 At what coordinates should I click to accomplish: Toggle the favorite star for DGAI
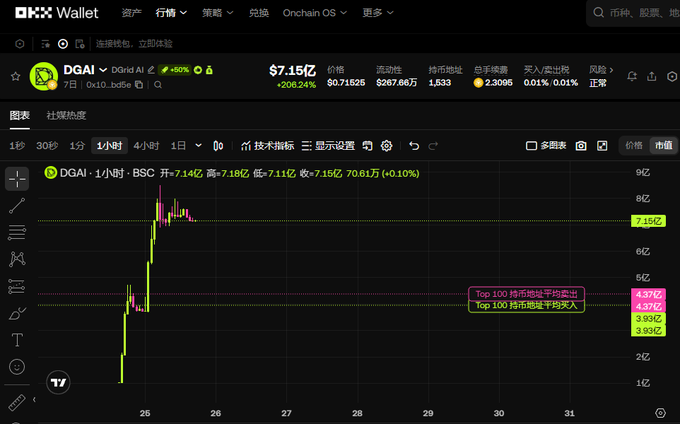pos(16,77)
